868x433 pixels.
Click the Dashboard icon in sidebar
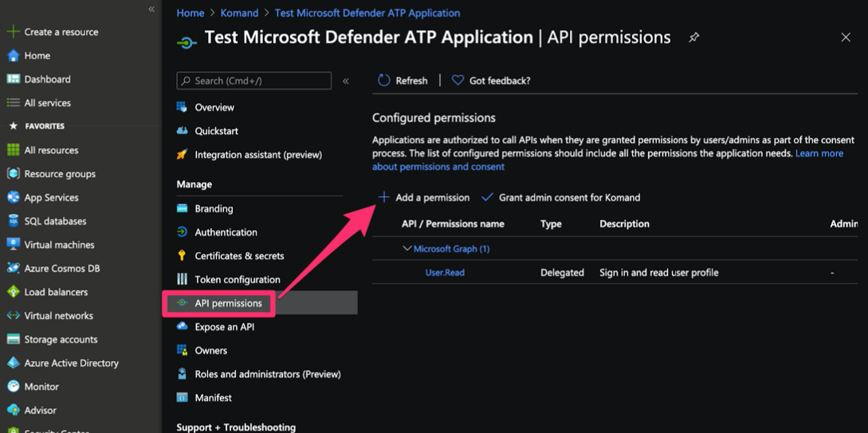[14, 79]
